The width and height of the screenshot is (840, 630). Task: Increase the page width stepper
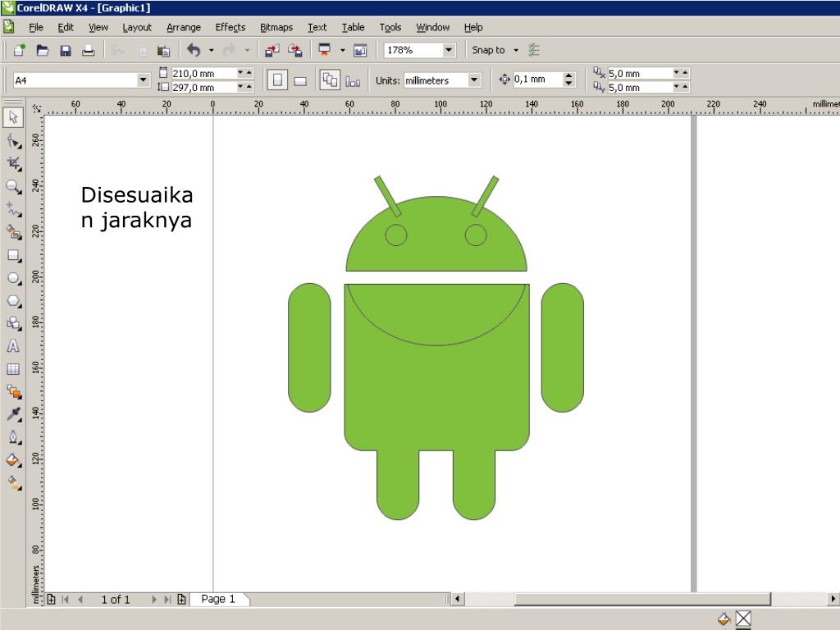tap(249, 73)
